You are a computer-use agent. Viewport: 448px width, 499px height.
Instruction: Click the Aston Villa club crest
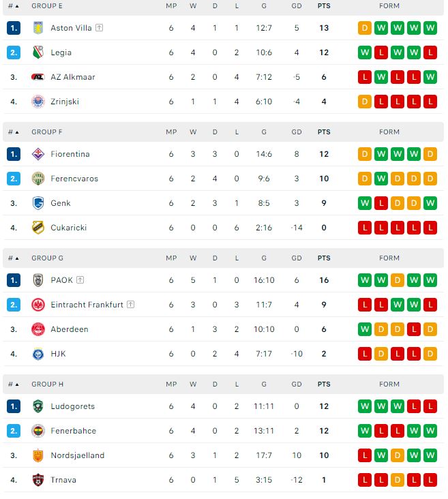point(38,28)
